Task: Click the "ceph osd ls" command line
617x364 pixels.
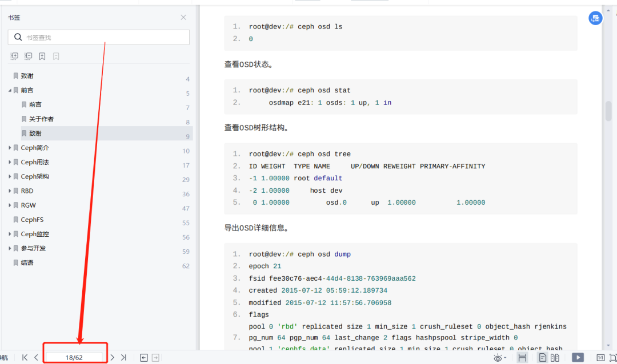Action: 295,27
